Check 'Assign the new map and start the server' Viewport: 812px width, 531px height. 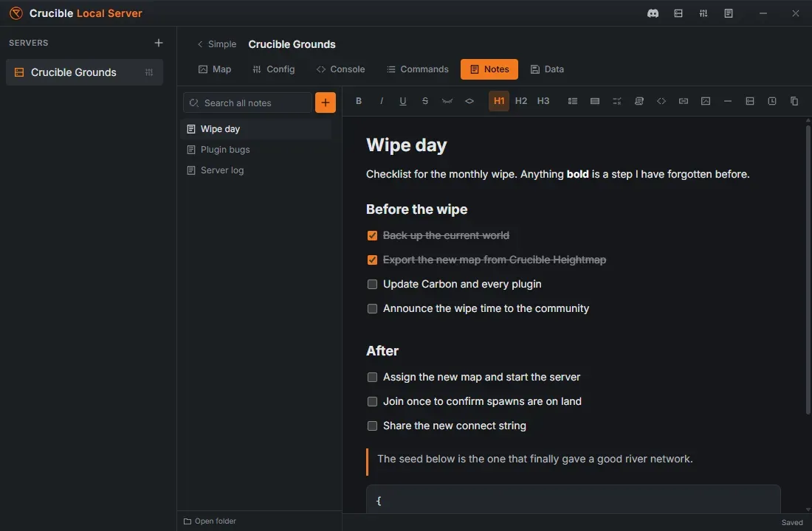click(x=372, y=378)
